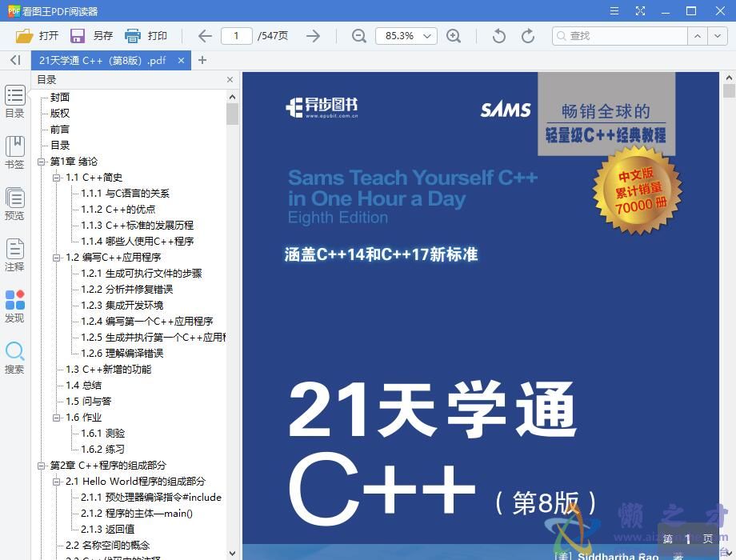Viewport: 736px width, 560px height.
Task: Select 1.6.2 练习
Action: 102,450
